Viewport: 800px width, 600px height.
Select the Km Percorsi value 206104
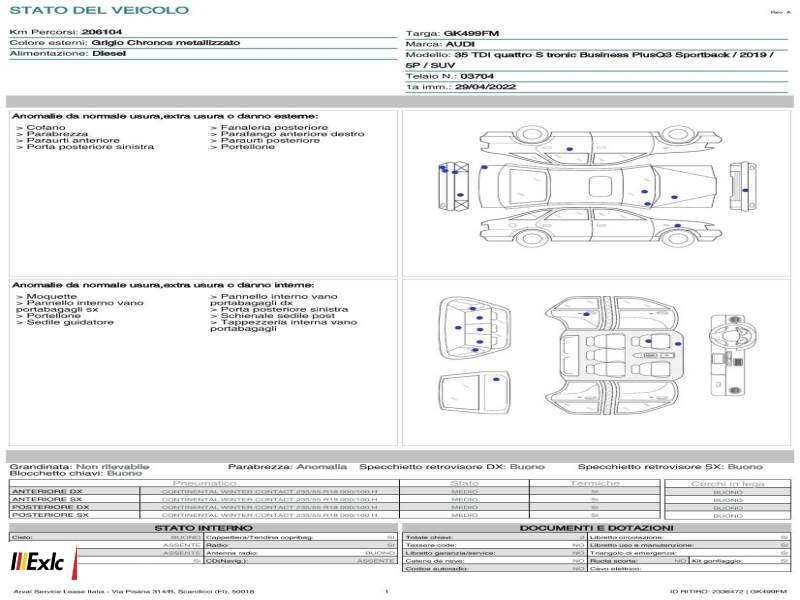coord(102,32)
